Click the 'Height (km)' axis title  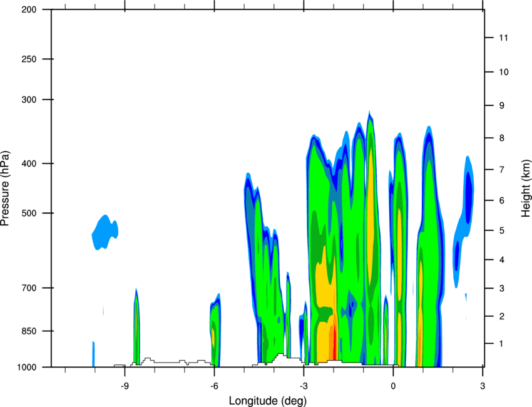526,188
